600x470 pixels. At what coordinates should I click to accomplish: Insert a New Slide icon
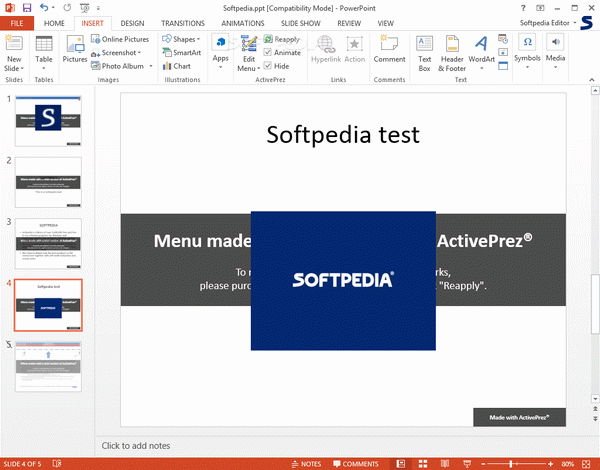pos(14,43)
